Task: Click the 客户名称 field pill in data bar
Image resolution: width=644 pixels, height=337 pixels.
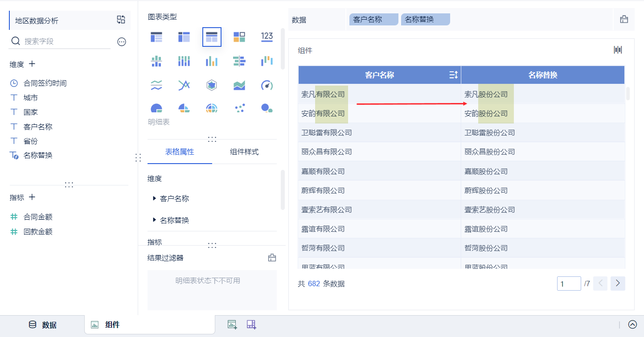Action: click(x=374, y=20)
